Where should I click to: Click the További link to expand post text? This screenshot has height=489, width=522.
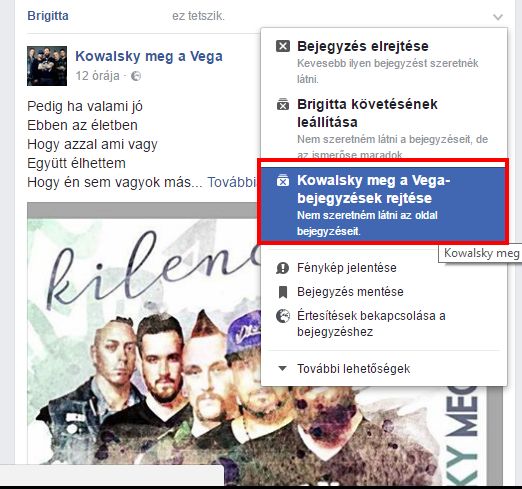232,182
